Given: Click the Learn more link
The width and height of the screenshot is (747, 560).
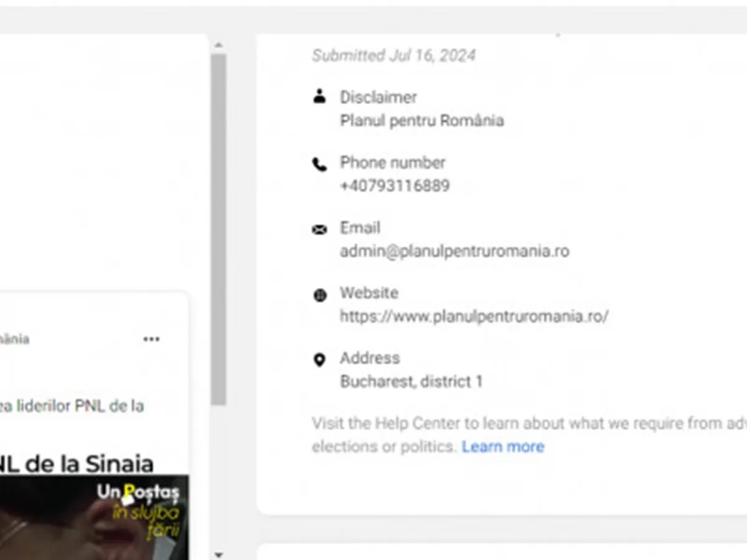Looking at the screenshot, I should [x=503, y=447].
